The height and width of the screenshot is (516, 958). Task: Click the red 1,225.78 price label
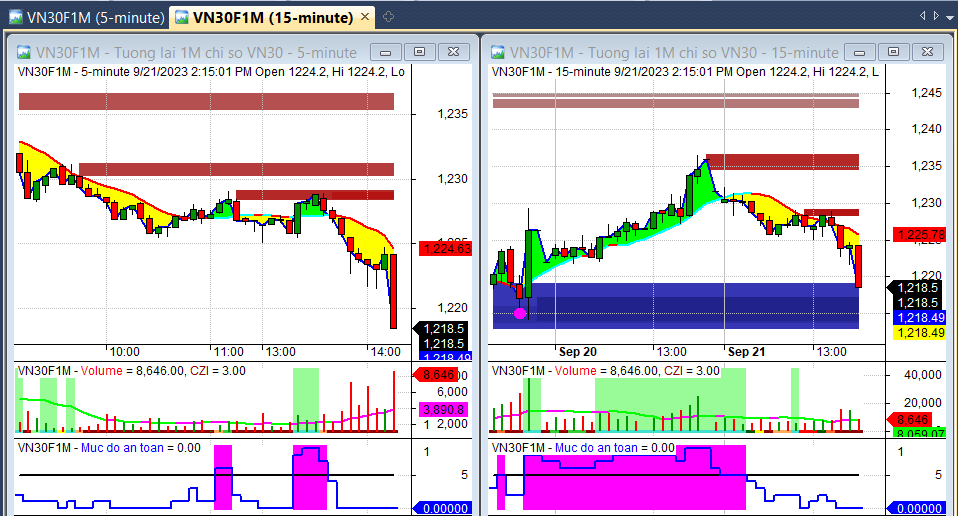[920, 234]
